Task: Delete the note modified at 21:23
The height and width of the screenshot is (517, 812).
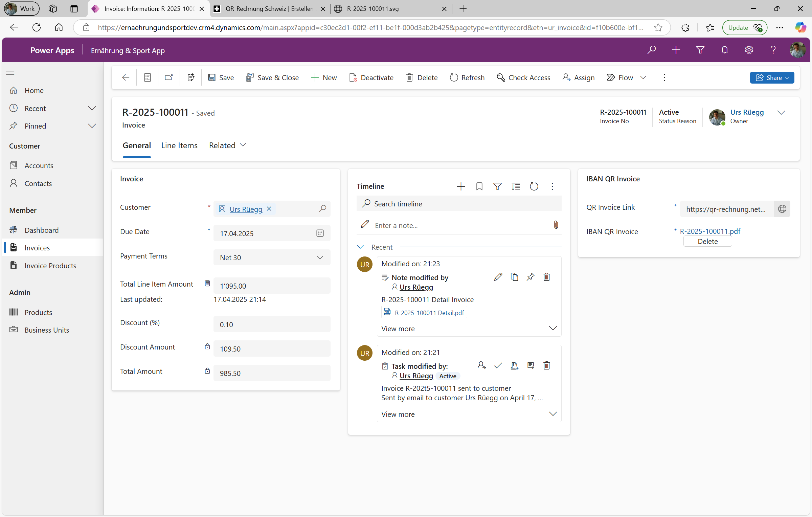Action: pos(546,277)
